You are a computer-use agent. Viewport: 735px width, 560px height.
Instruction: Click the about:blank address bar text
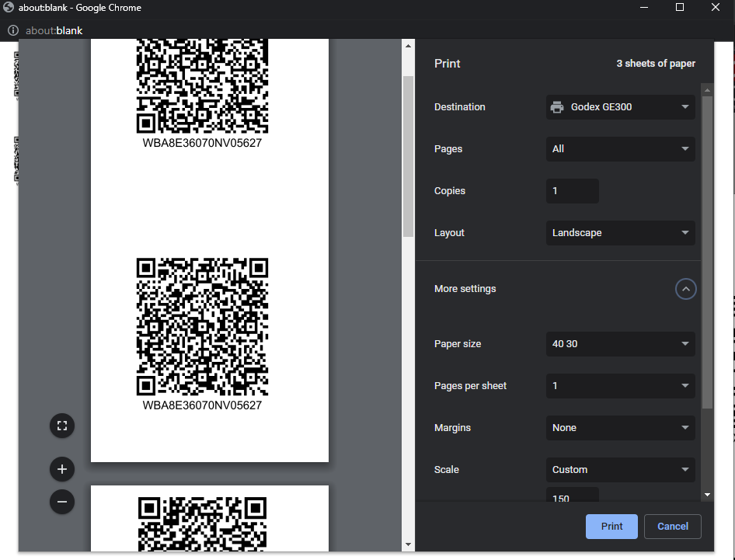click(x=54, y=30)
